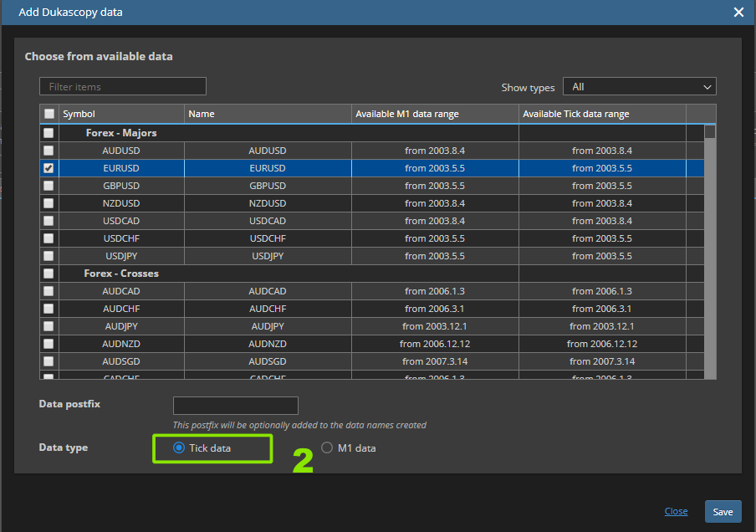Click the GBPUSD name cell
Viewport: 756px width, 532px height.
[x=268, y=186]
